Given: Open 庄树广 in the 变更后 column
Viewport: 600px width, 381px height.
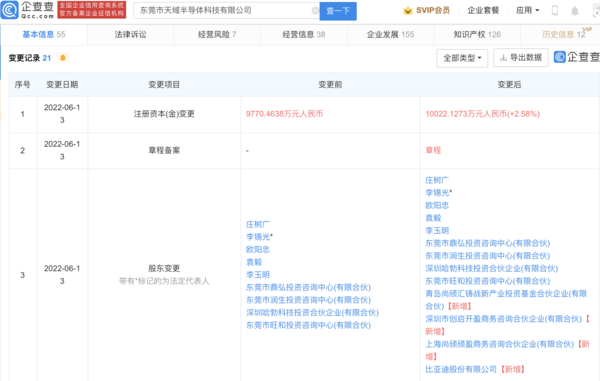Looking at the screenshot, I should click(437, 180).
